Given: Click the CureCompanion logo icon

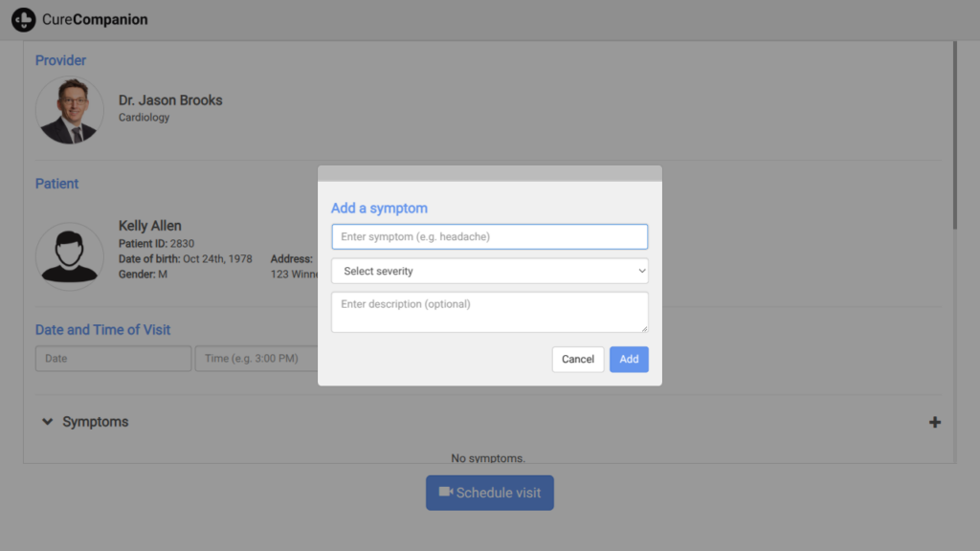Looking at the screenshot, I should [23, 20].
